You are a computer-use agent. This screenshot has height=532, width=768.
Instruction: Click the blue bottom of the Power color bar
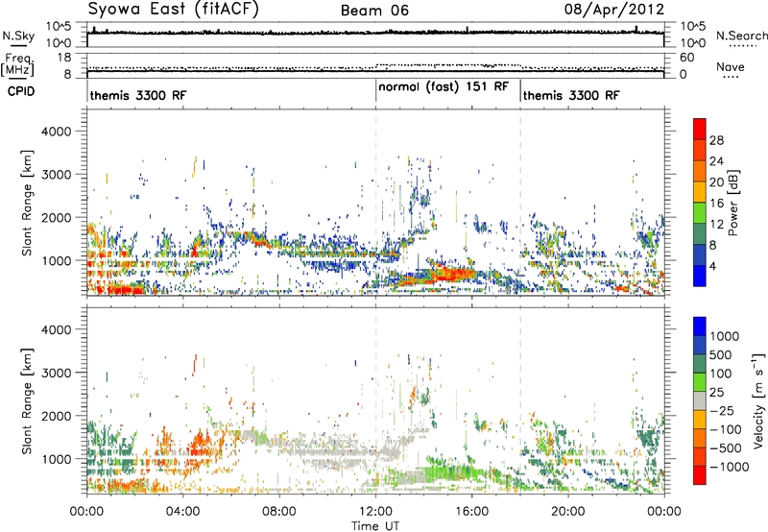tap(700, 276)
